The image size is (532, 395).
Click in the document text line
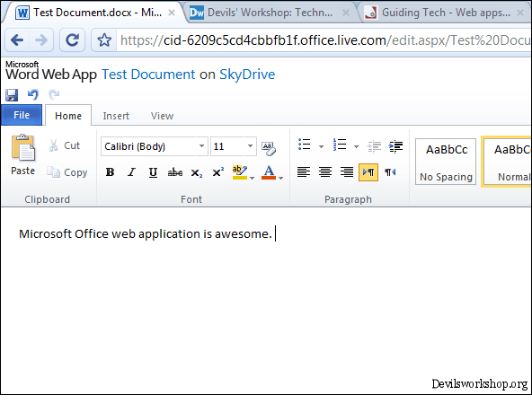click(x=146, y=234)
